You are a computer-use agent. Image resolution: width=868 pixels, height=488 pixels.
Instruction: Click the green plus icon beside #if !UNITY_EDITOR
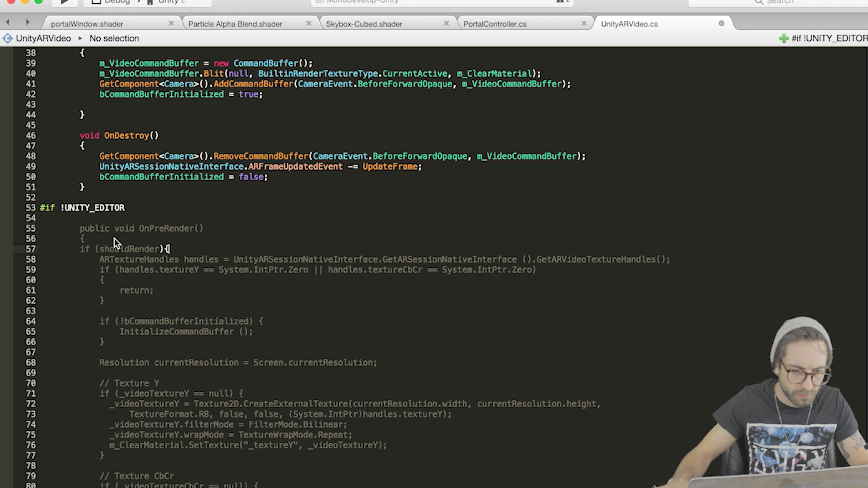(784, 39)
